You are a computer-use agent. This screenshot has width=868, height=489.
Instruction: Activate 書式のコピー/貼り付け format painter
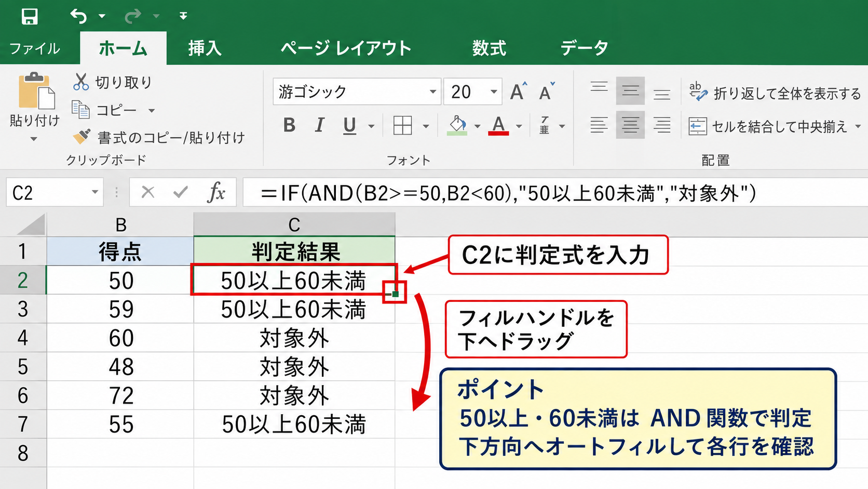(159, 137)
